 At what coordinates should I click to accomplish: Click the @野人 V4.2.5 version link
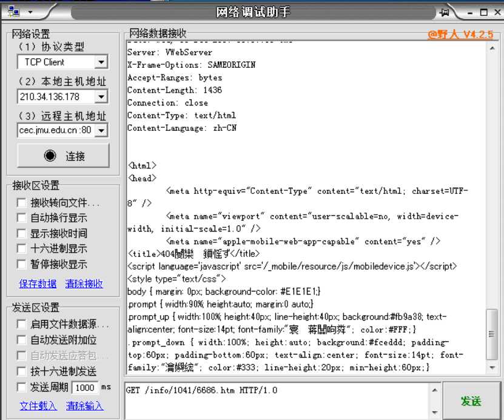tap(460, 35)
